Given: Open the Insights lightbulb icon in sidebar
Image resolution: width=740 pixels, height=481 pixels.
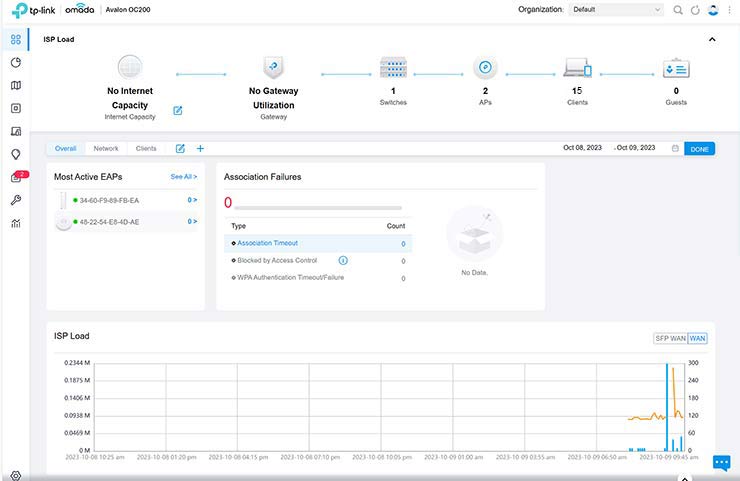Looking at the screenshot, I should pyautogui.click(x=15, y=154).
